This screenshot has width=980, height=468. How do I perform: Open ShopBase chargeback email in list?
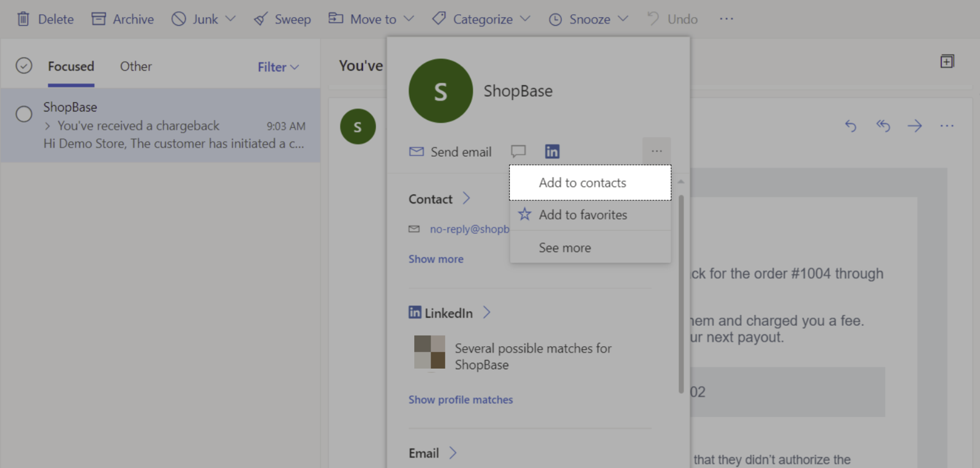[x=160, y=126]
